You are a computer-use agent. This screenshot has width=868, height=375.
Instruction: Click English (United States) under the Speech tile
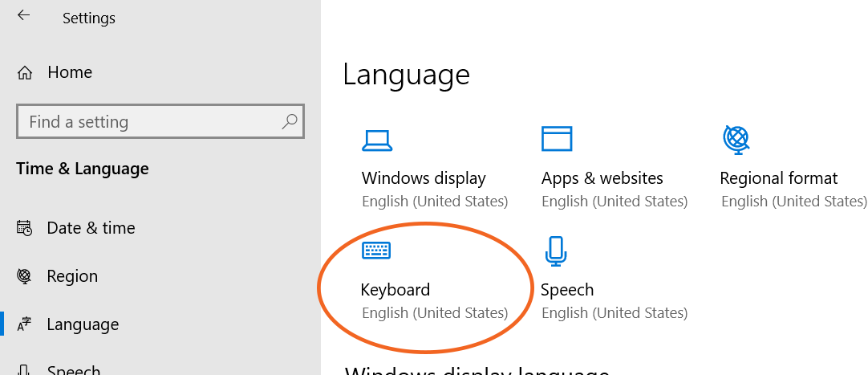614,313
